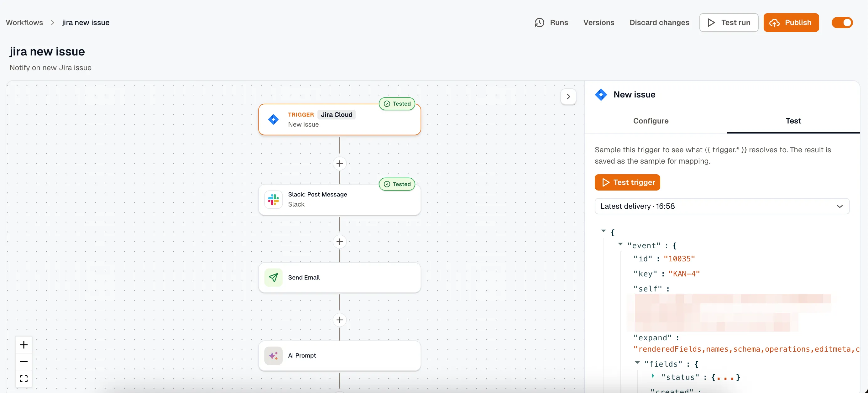The width and height of the screenshot is (868, 393).
Task: Click the "KAN-4" key value
Action: pos(684,274)
